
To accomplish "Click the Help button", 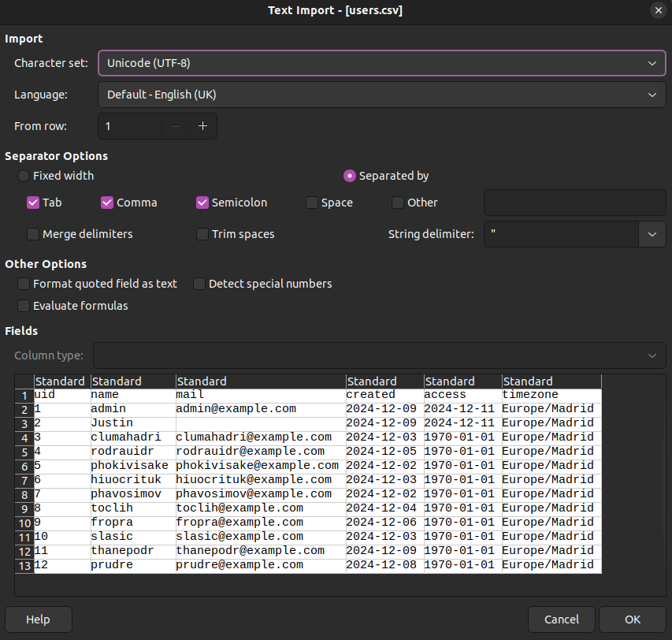I will tap(38, 620).
